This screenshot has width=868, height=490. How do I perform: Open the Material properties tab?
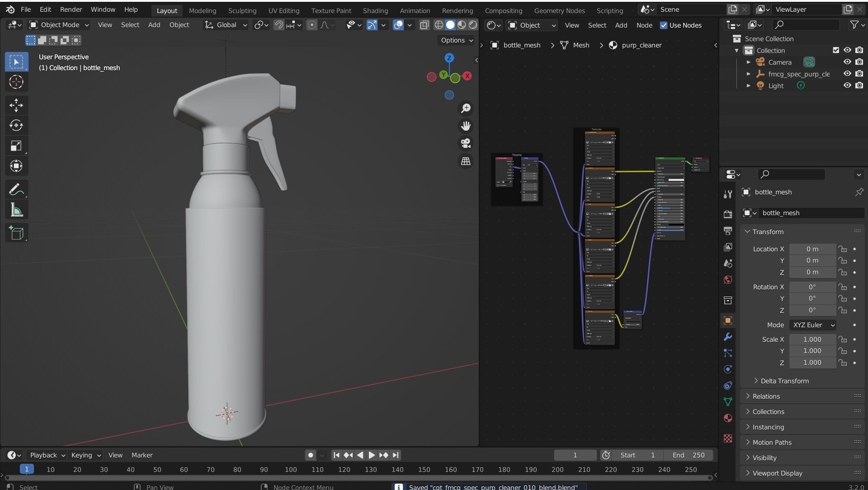point(728,418)
